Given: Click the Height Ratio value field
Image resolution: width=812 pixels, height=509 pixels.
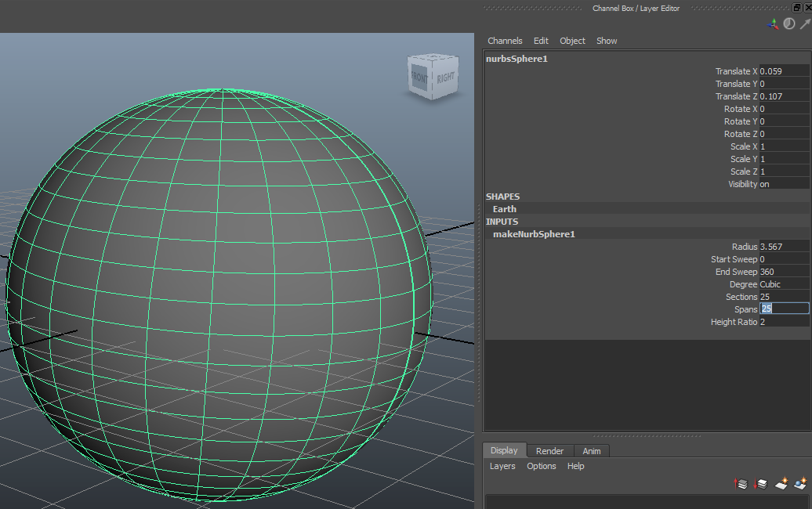Looking at the screenshot, I should [x=784, y=322].
